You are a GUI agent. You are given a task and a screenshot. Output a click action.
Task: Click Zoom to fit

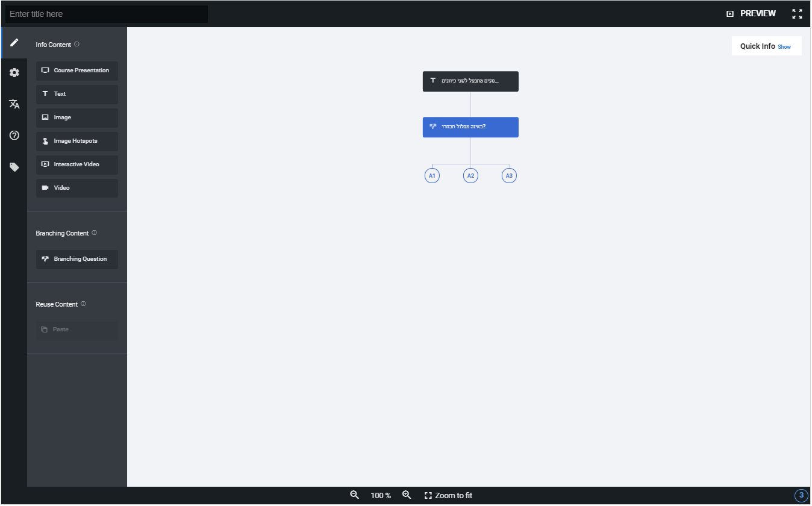click(x=448, y=495)
